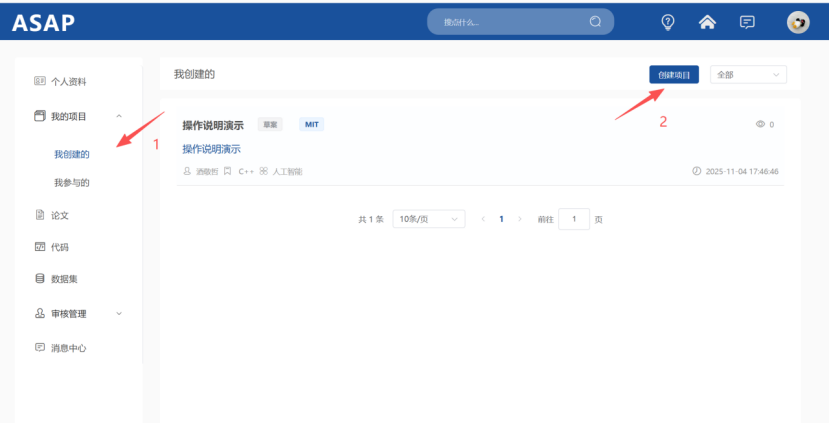The width and height of the screenshot is (829, 423).
Task: Click the 创建项目 button
Action: 674,75
